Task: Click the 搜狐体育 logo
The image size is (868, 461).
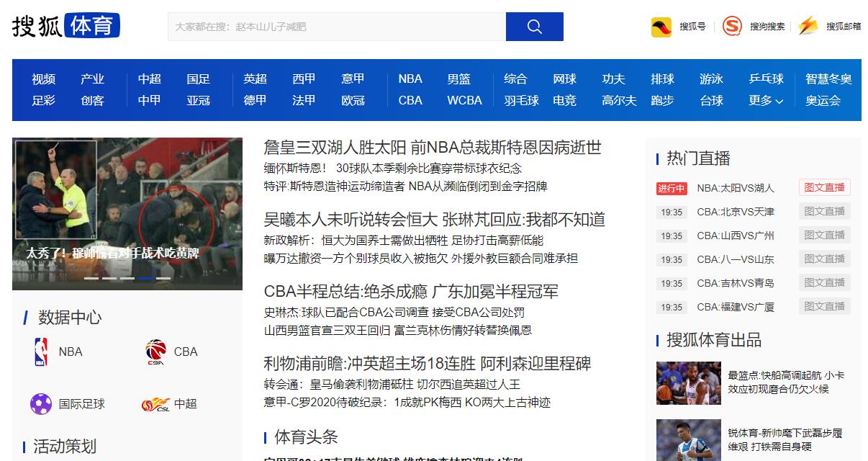Action: tap(65, 26)
